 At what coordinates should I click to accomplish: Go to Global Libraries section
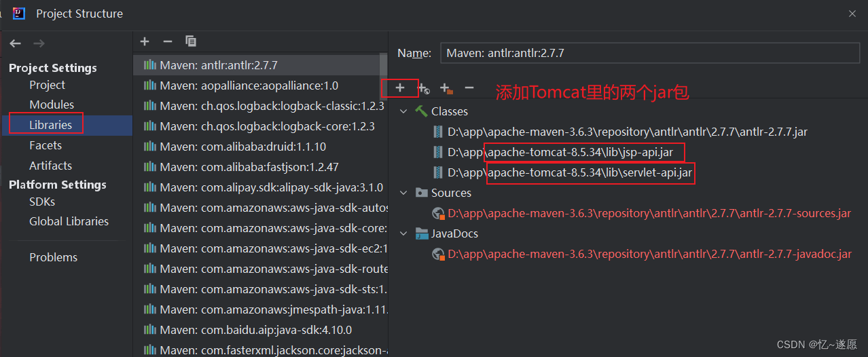[69, 221]
